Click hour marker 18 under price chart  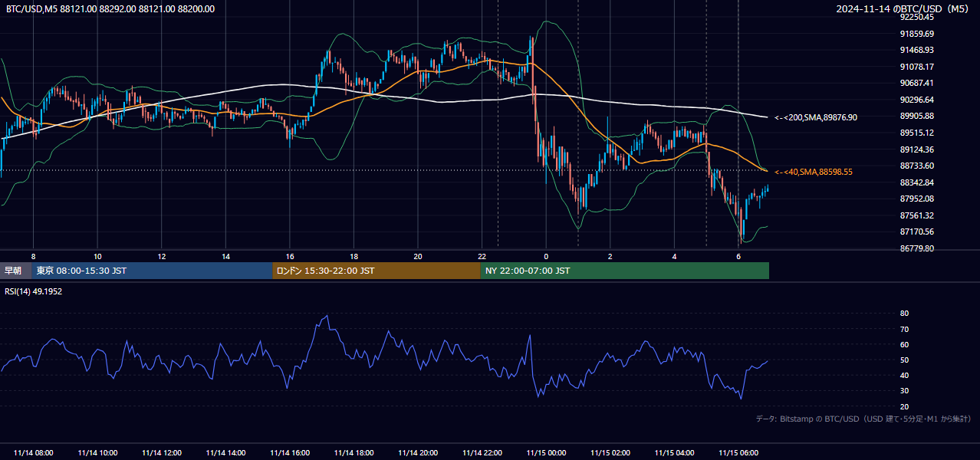(x=354, y=256)
